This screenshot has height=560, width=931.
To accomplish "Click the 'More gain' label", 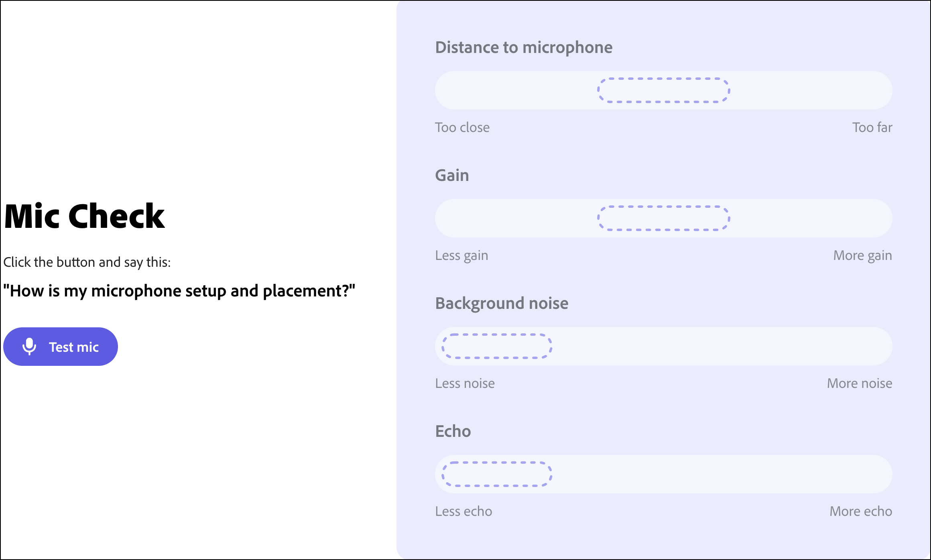I will pos(863,256).
